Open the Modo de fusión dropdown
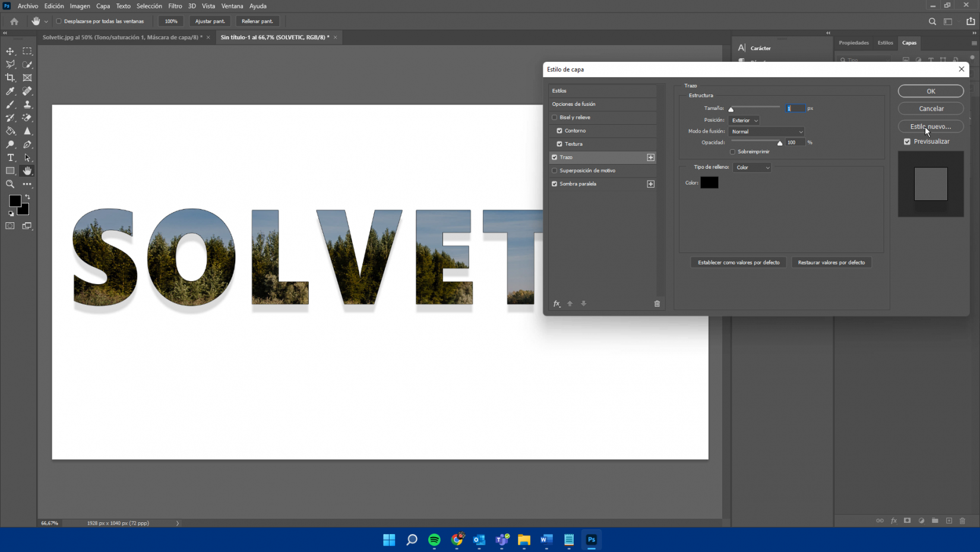The height and width of the screenshot is (552, 980). coord(766,132)
